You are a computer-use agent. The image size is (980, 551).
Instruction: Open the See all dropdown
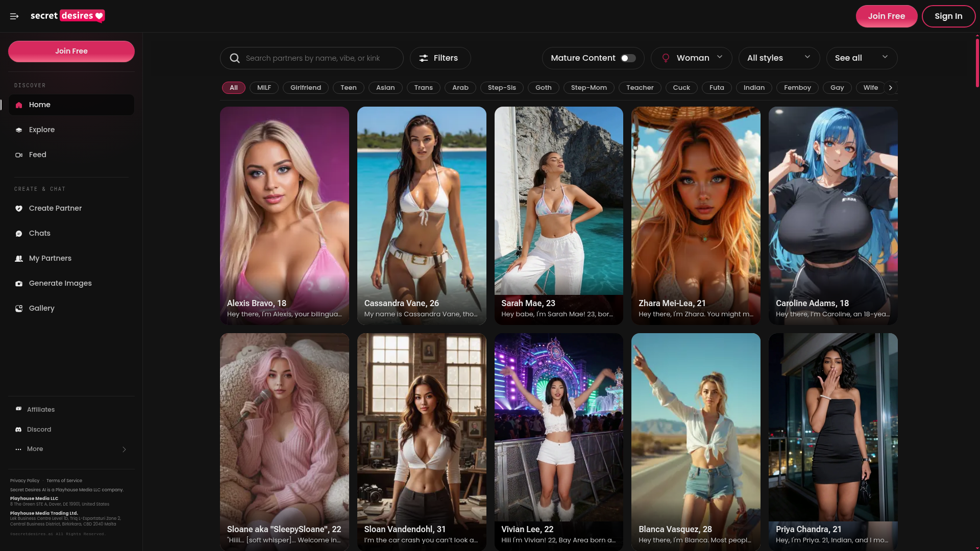862,58
